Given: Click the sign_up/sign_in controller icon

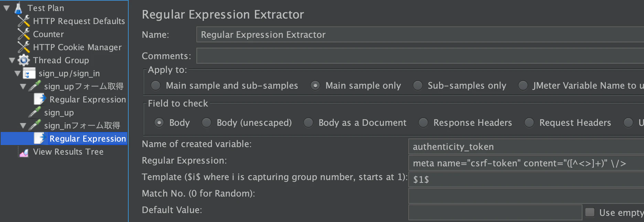Looking at the screenshot, I should [29, 73].
